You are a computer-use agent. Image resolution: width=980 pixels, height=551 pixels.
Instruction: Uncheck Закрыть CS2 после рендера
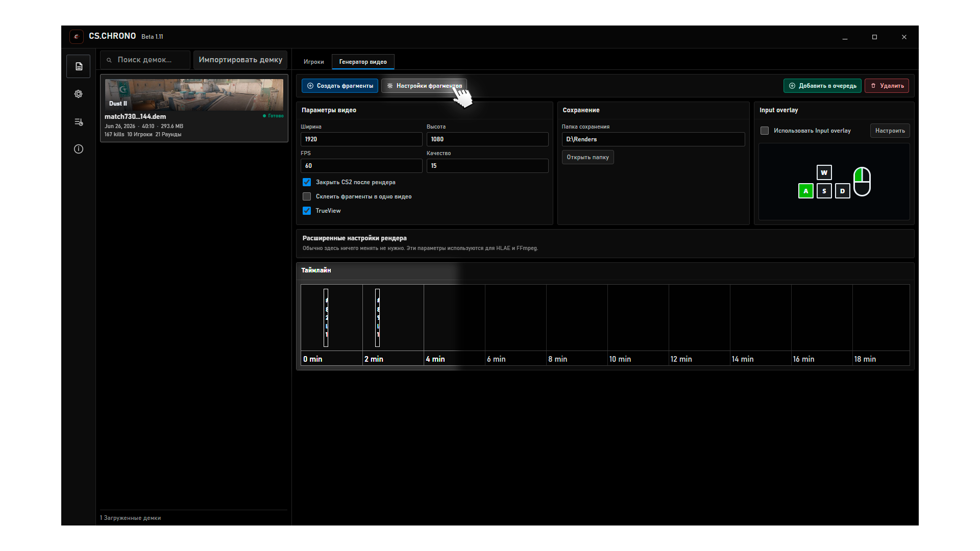point(307,182)
